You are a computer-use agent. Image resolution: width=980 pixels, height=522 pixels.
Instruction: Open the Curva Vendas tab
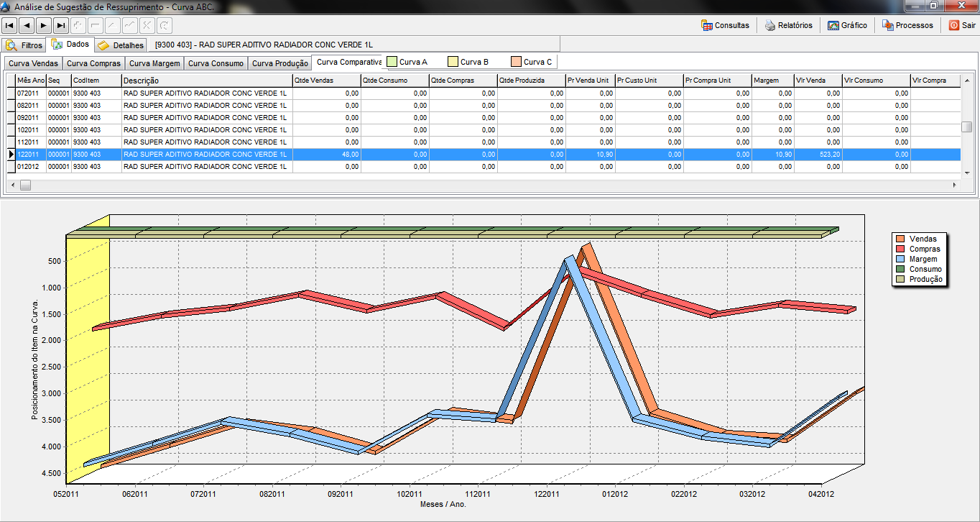pyautogui.click(x=33, y=63)
